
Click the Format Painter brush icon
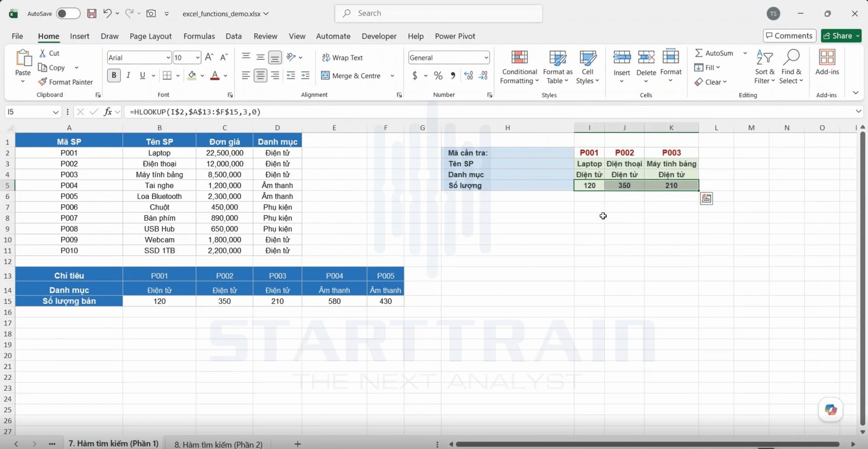click(x=43, y=82)
